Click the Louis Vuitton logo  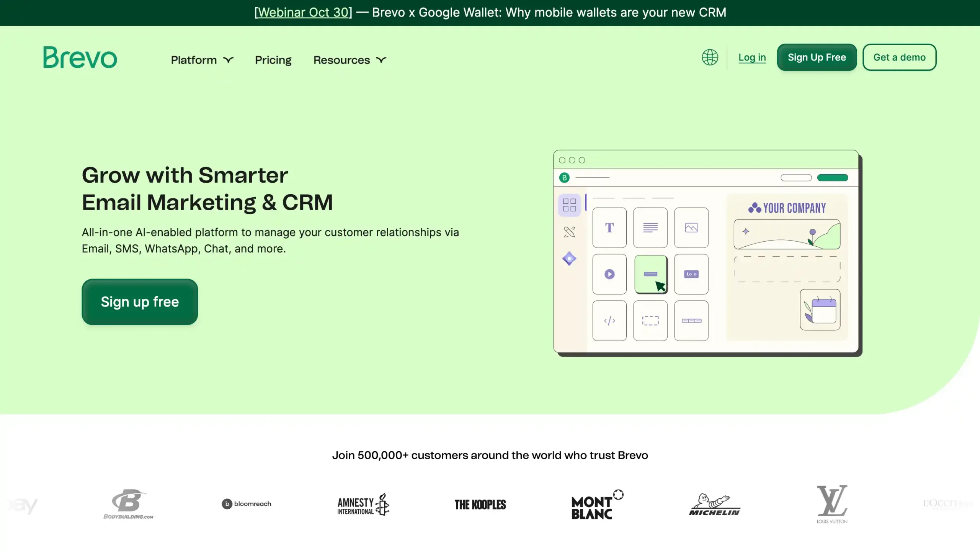[832, 504]
